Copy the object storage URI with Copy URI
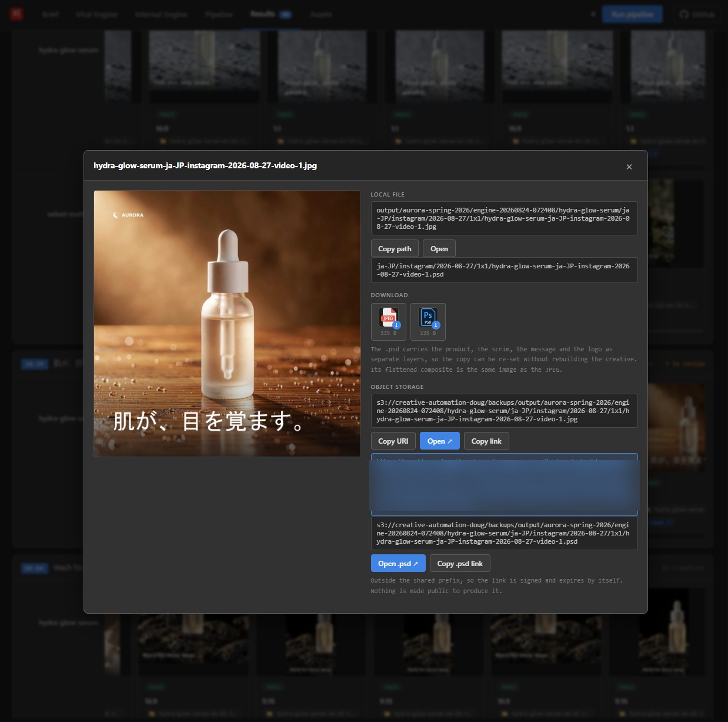 pos(393,441)
